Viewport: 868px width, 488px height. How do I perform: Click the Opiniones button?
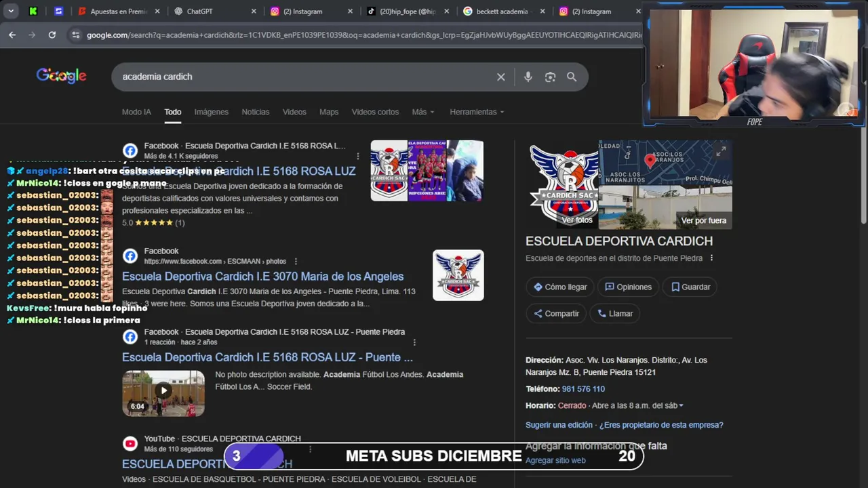pos(628,287)
